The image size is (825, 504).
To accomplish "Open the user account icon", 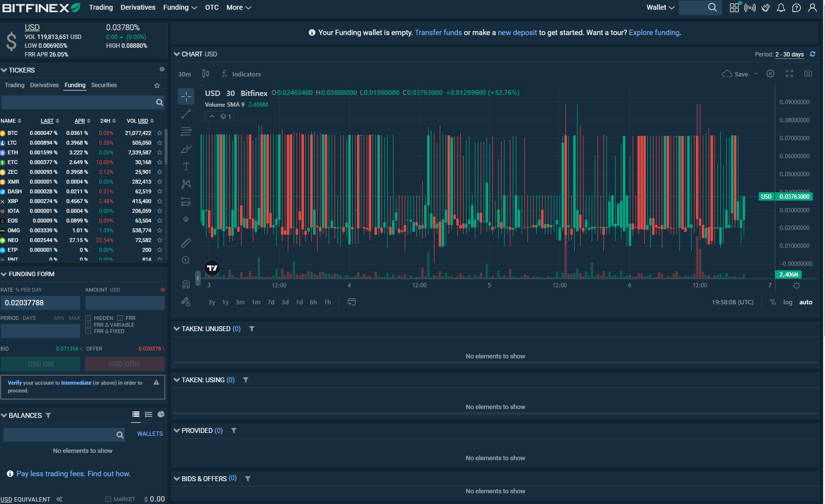I will [x=812, y=8].
